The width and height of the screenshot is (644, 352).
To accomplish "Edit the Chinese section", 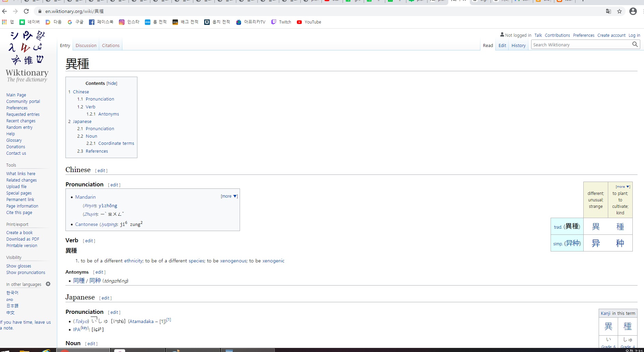I will click(101, 171).
